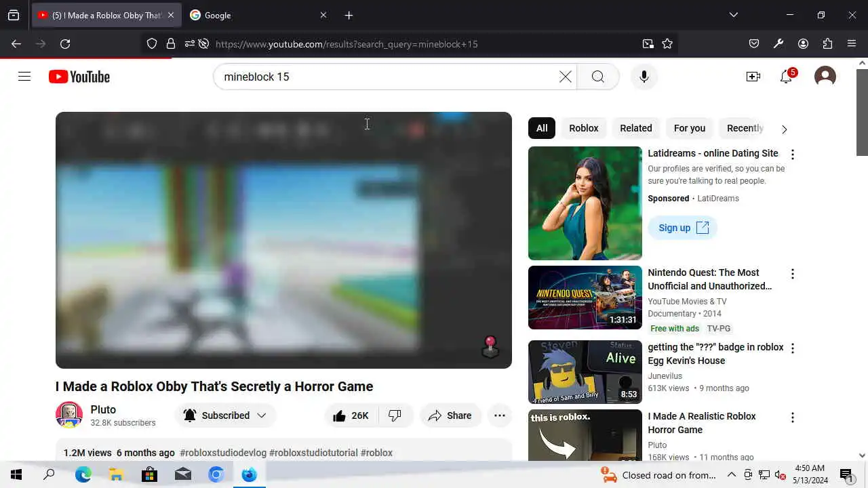Open the muted volume tray icon
868x488 pixels.
click(x=781, y=474)
